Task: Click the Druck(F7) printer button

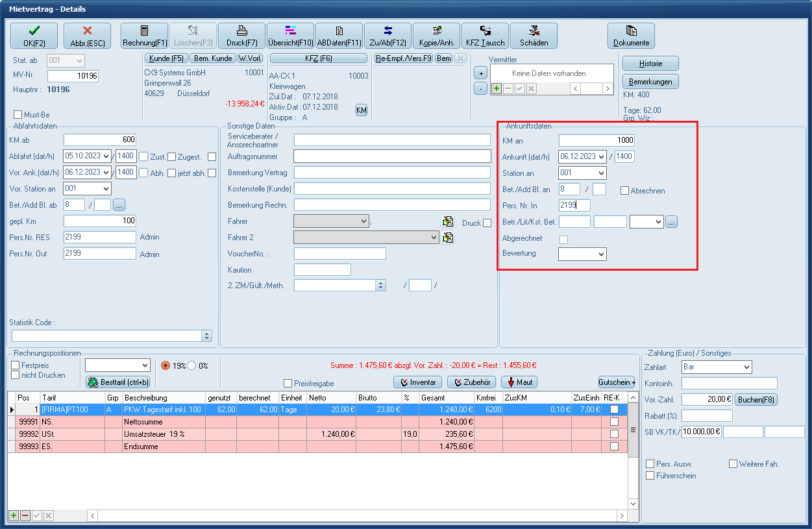Action: point(241,36)
